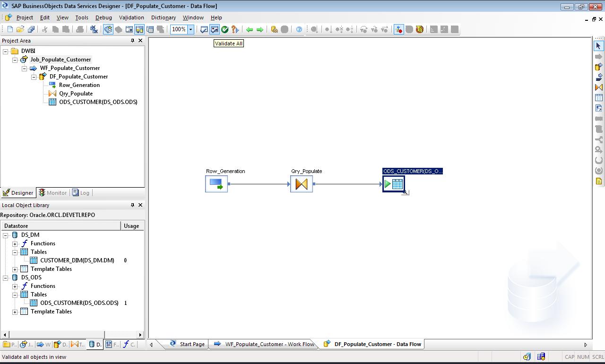Collapse the DWBI project node

click(6, 51)
